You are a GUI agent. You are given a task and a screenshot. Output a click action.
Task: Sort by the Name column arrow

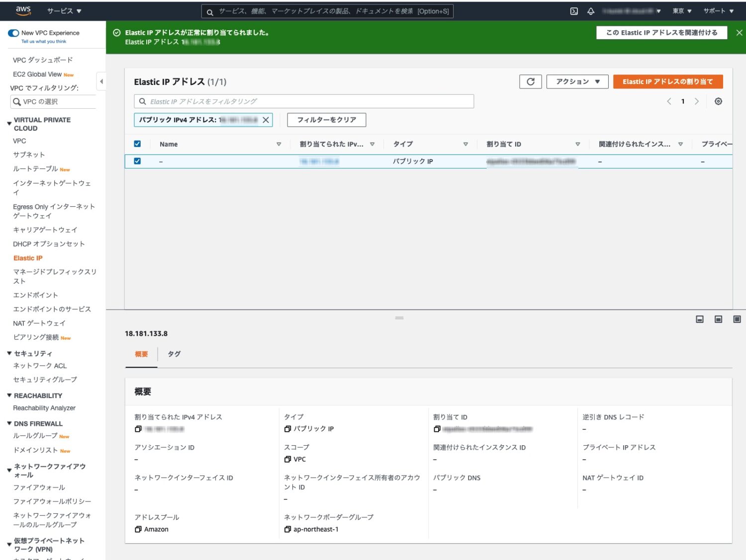point(279,144)
